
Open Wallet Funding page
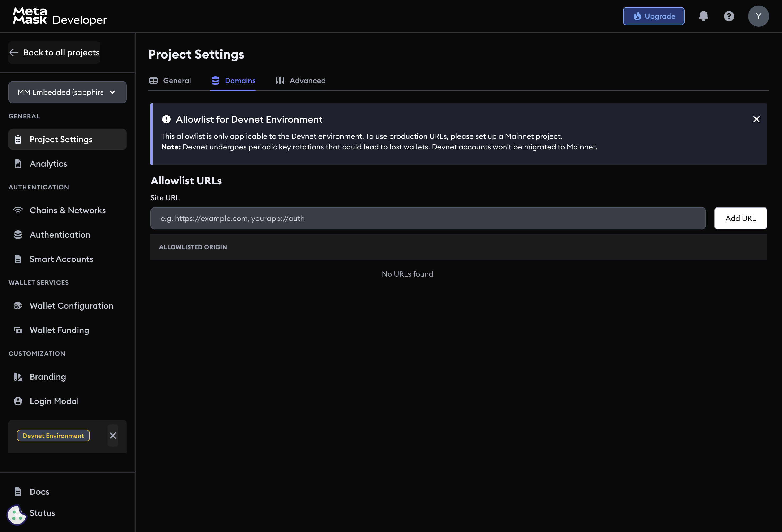tap(67, 330)
